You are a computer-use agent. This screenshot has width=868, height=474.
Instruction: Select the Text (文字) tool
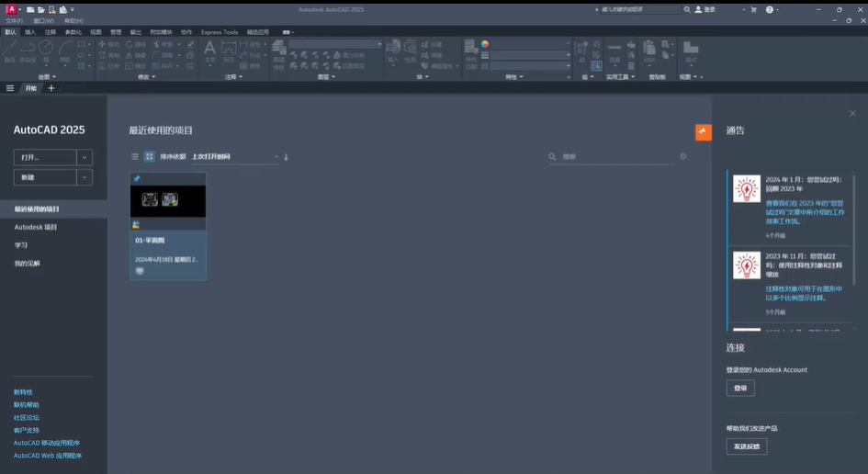[x=209, y=52]
